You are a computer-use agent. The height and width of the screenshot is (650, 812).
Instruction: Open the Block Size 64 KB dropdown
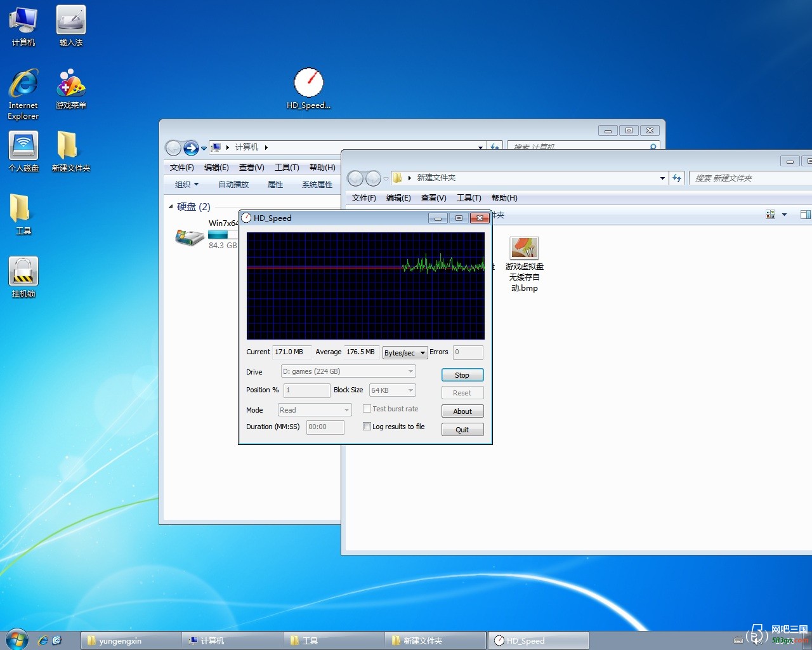(x=393, y=390)
